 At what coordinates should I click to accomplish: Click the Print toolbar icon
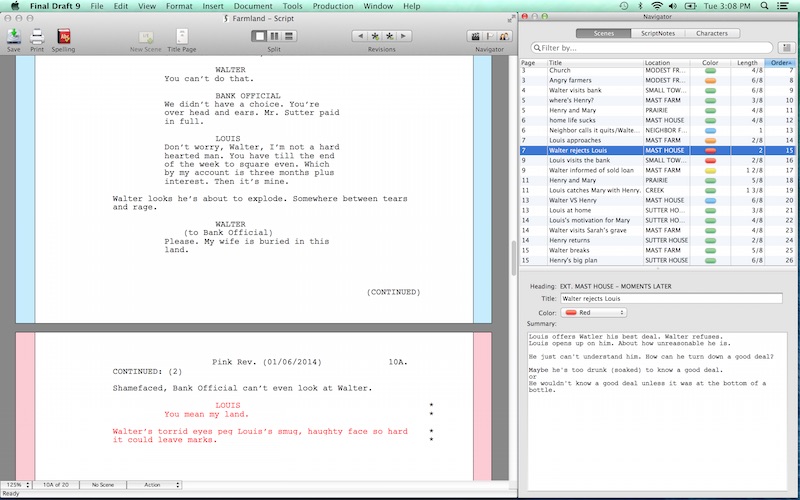[x=37, y=36]
